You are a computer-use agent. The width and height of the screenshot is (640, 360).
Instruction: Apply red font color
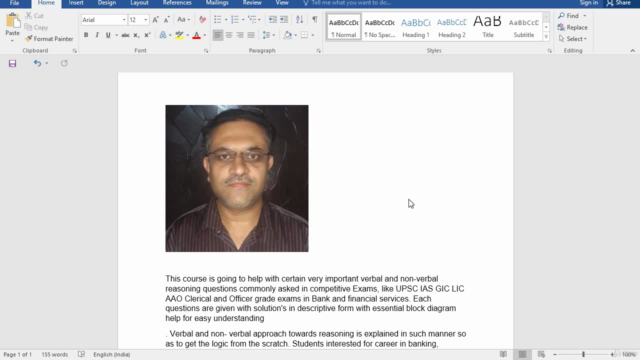(x=196, y=35)
